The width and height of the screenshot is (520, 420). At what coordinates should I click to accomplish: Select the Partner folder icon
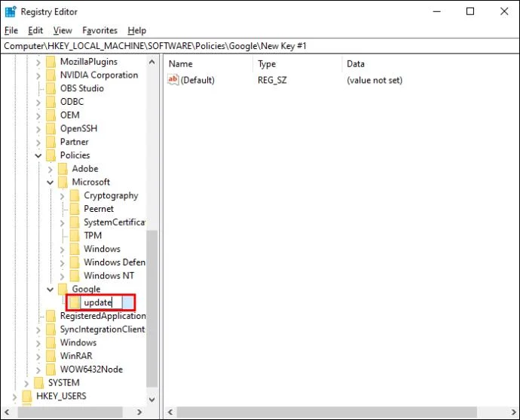click(50, 142)
